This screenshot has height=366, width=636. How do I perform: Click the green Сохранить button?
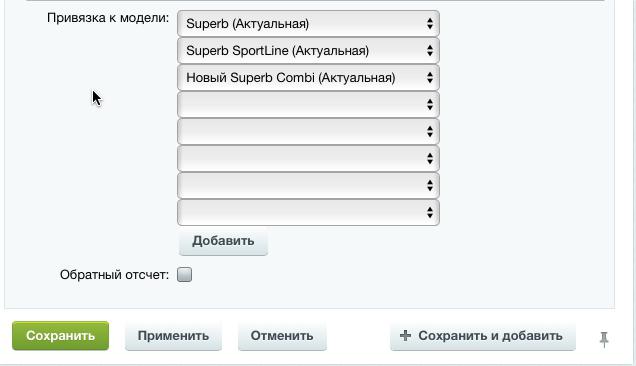pyautogui.click(x=60, y=336)
